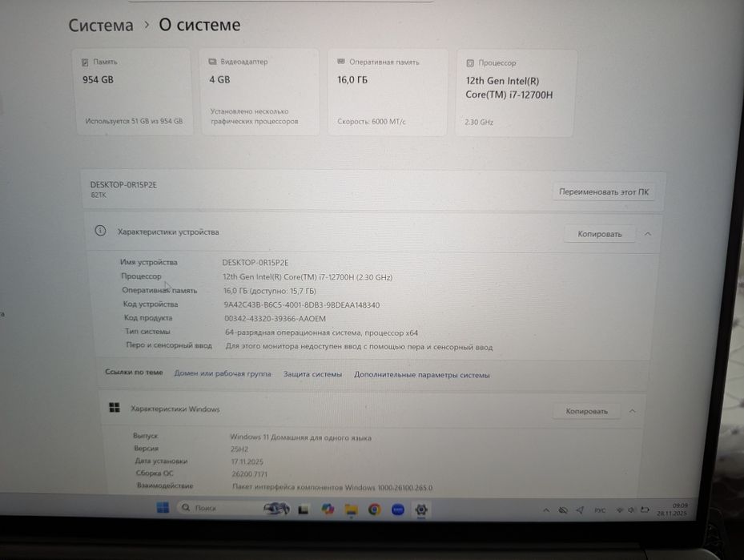Show hidden system tray icons

coord(546,510)
